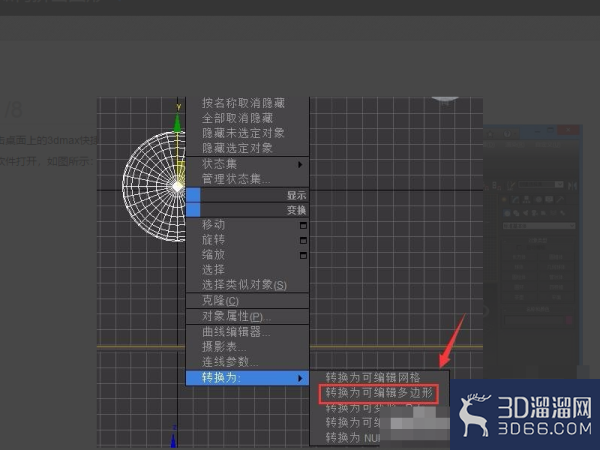Click 管状体 button in Object Type
Image resolution: width=600 pixels, height=450 pixels.
pos(556,277)
